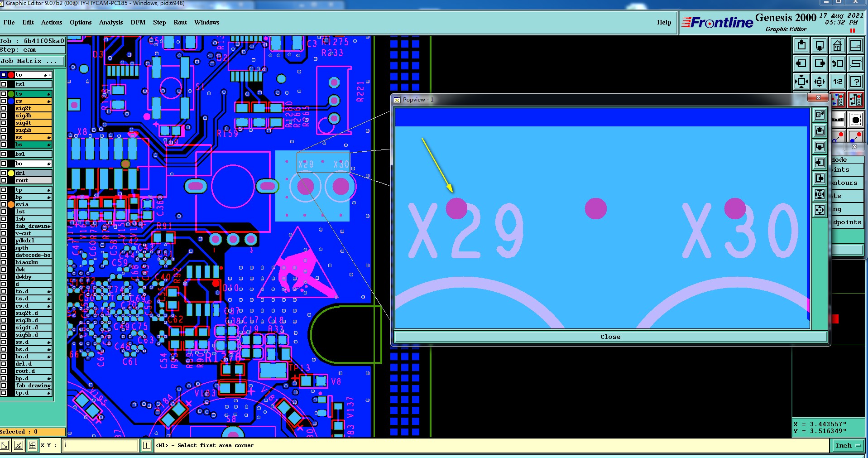Click the Selected : 0 status label

(33, 432)
